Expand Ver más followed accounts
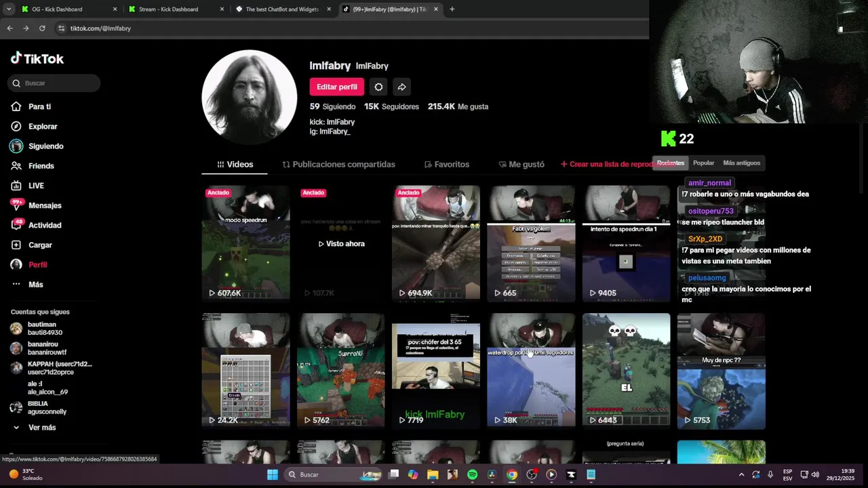 click(x=34, y=428)
